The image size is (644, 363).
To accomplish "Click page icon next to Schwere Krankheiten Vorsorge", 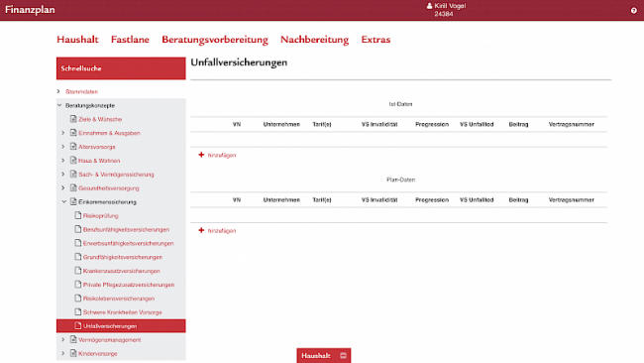I will [x=78, y=311].
